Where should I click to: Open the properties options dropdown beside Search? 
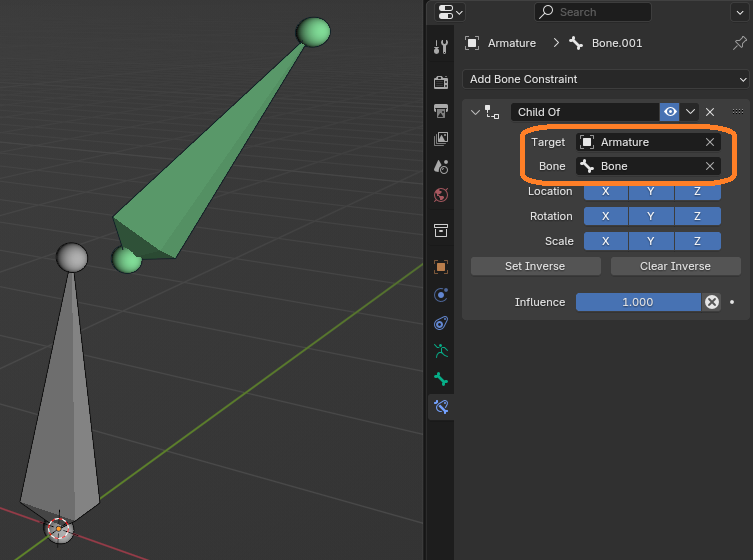click(740, 12)
